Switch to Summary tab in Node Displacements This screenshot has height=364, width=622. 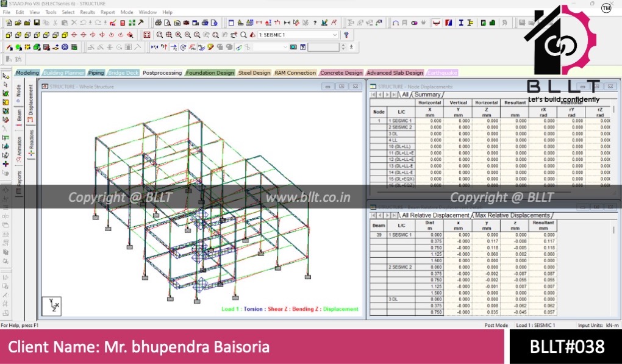(427, 95)
